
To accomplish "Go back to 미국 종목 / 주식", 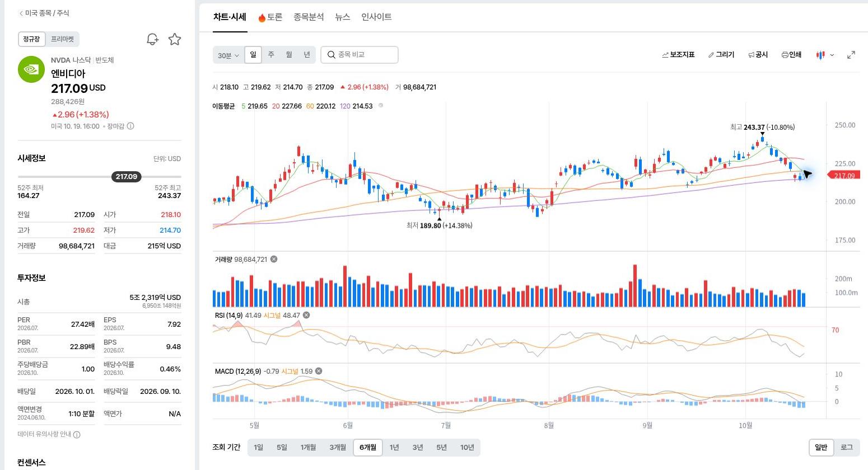I will point(44,13).
